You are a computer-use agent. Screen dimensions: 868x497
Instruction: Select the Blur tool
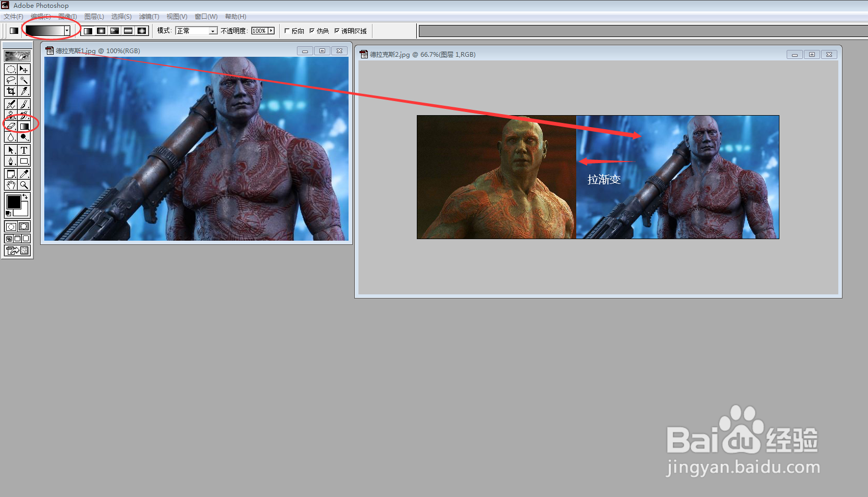point(11,137)
